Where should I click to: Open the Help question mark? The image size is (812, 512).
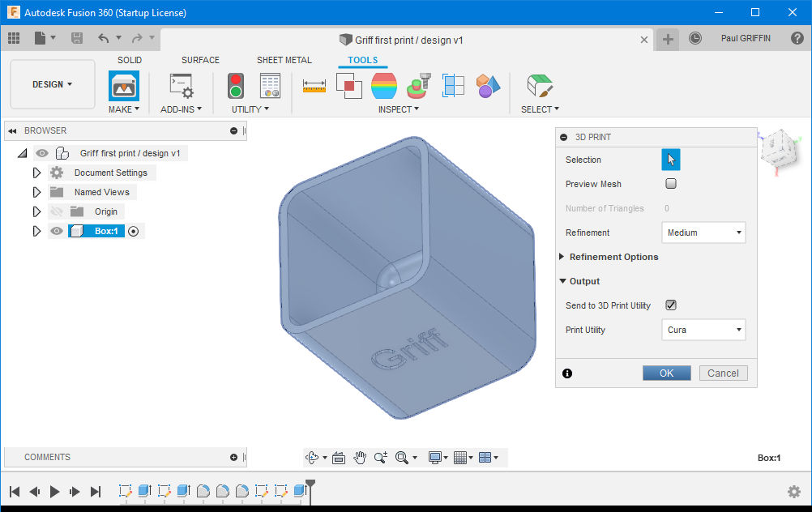(x=797, y=38)
